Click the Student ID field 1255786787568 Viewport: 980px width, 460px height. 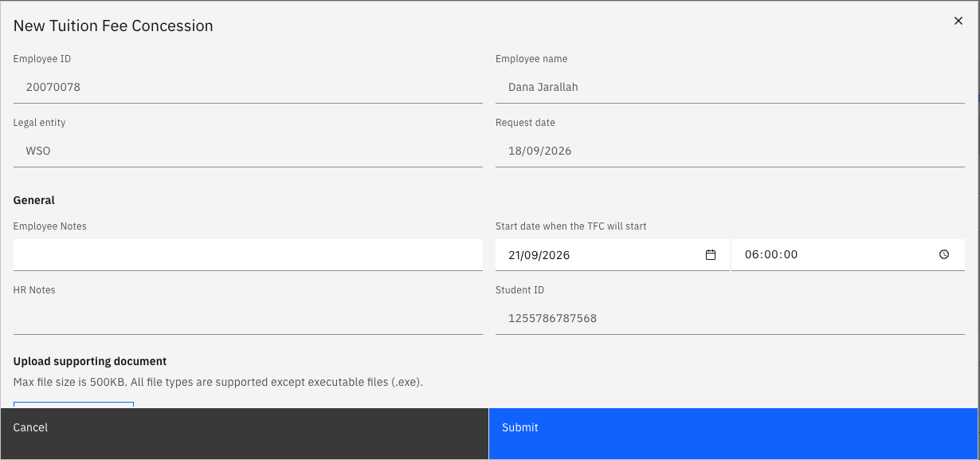(x=730, y=319)
